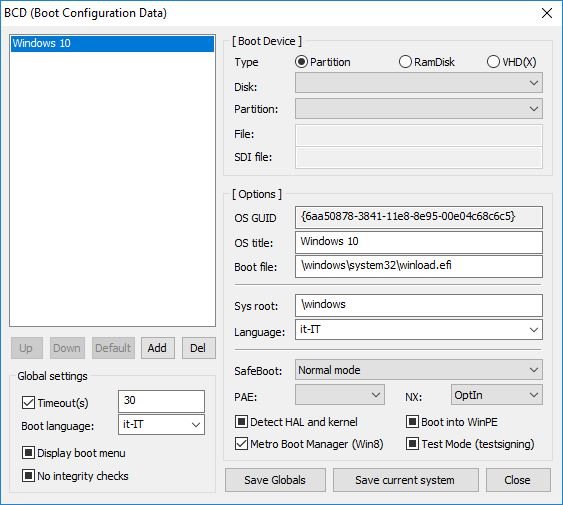This screenshot has width=563, height=505.
Task: Open the Disk dropdown
Action: coord(419,83)
